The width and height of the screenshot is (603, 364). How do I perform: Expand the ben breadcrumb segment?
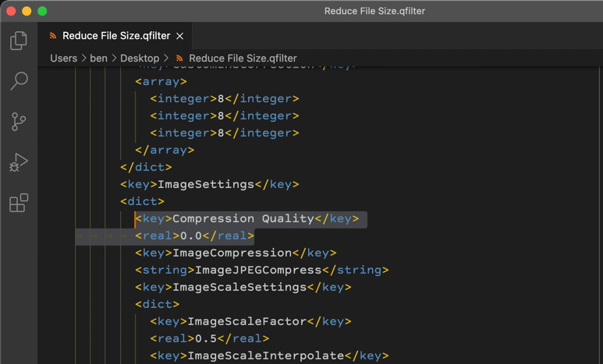point(98,58)
